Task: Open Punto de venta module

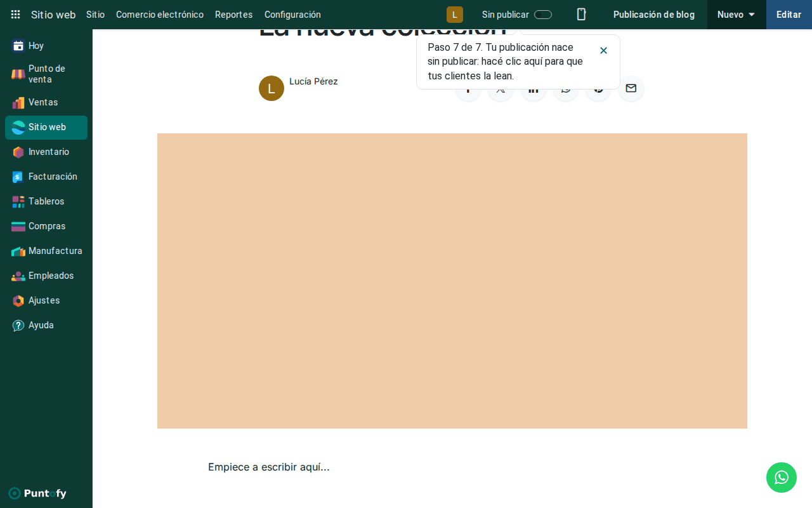Action: pyautogui.click(x=46, y=74)
